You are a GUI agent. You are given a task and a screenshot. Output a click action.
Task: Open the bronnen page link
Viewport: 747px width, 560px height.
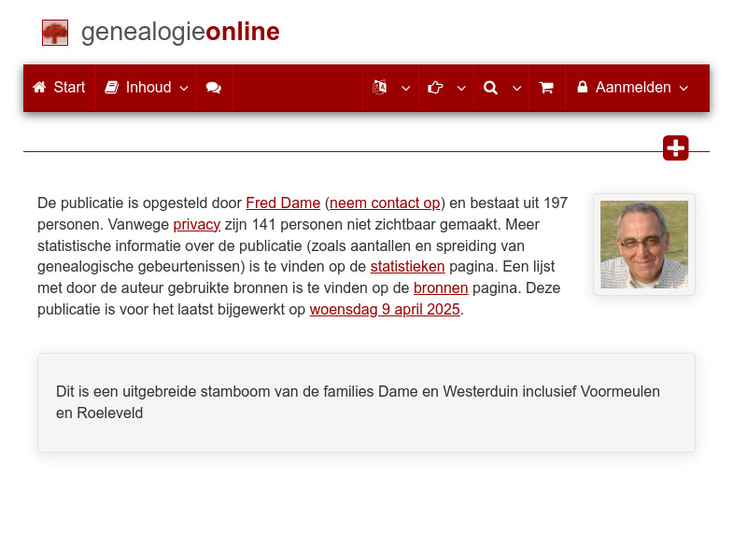[x=440, y=287]
